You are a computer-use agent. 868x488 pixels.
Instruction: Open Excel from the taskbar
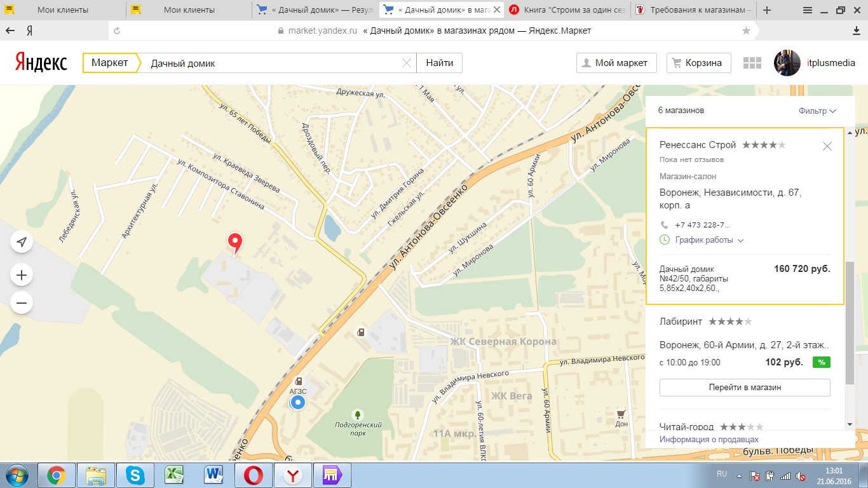(x=173, y=475)
